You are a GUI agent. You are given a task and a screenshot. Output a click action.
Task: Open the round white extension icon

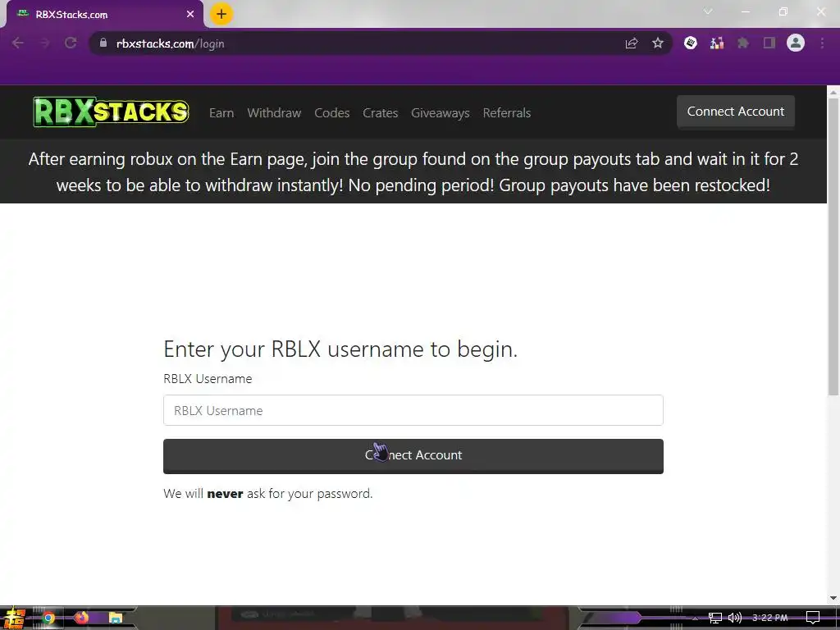pos(691,43)
